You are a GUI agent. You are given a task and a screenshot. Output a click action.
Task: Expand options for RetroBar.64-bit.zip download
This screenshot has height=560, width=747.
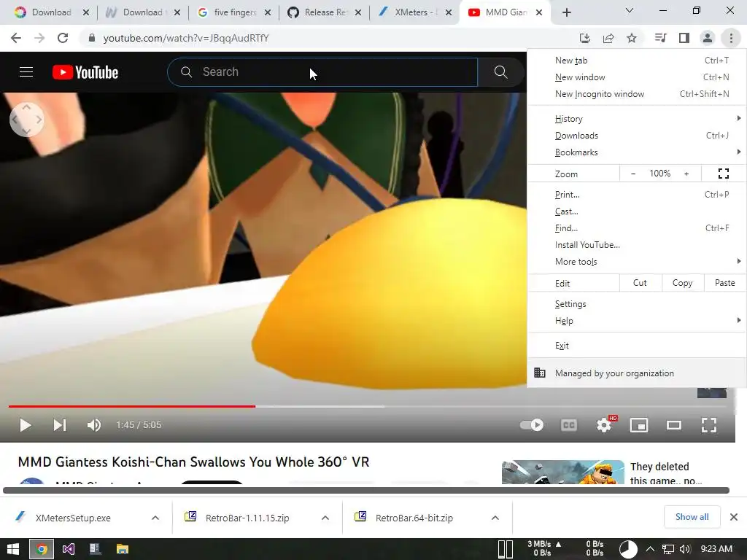[x=495, y=518]
